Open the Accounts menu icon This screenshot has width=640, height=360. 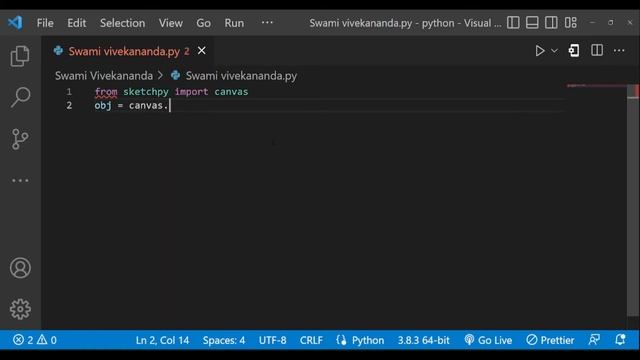click(20, 268)
